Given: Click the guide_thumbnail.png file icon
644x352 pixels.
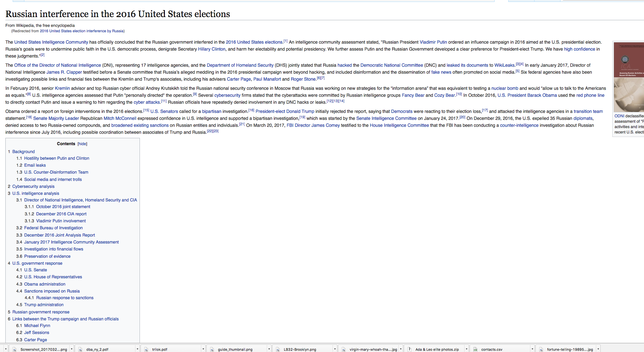Looking at the screenshot, I should [212, 349].
